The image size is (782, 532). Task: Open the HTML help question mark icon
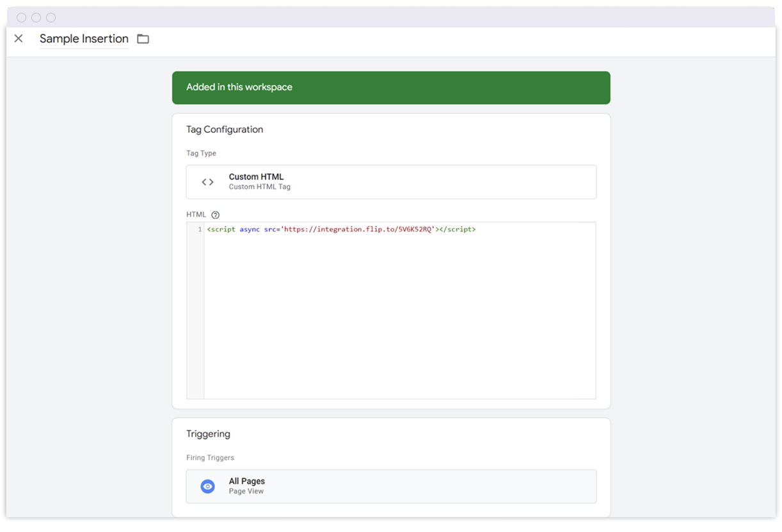[216, 215]
